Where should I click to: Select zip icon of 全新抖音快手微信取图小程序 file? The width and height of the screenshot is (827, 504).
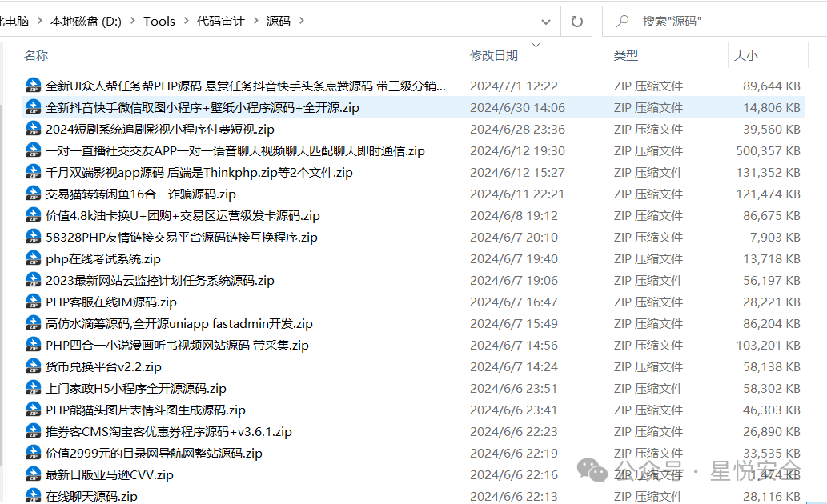click(x=34, y=107)
